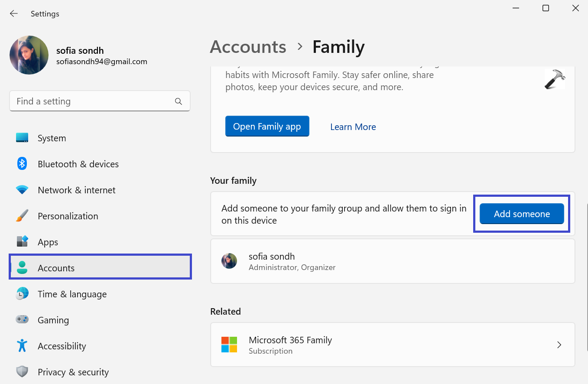Click Accounts in the breadcrumb
The width and height of the screenshot is (588, 384).
point(248,47)
